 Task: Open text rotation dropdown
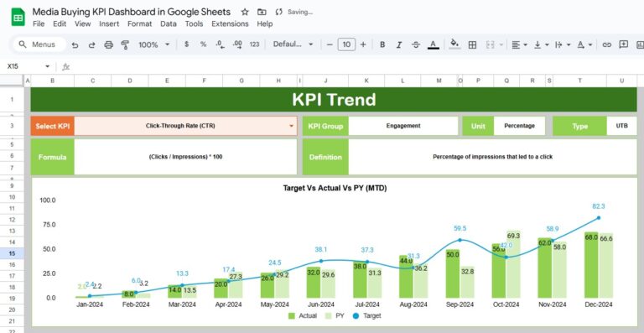click(x=584, y=44)
